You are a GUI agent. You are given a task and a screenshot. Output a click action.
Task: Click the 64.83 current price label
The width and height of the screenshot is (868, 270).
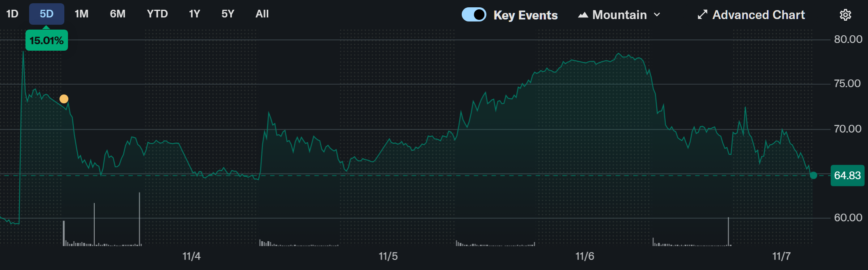click(847, 176)
